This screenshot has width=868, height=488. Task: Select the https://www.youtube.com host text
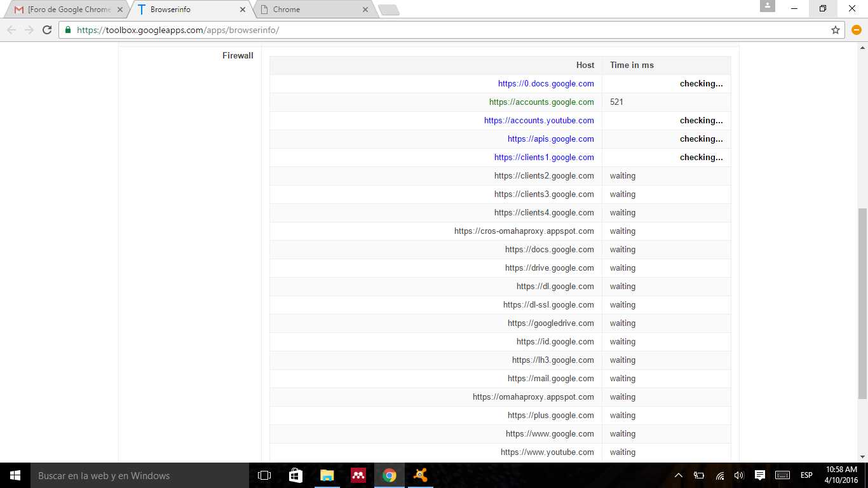(547, 452)
